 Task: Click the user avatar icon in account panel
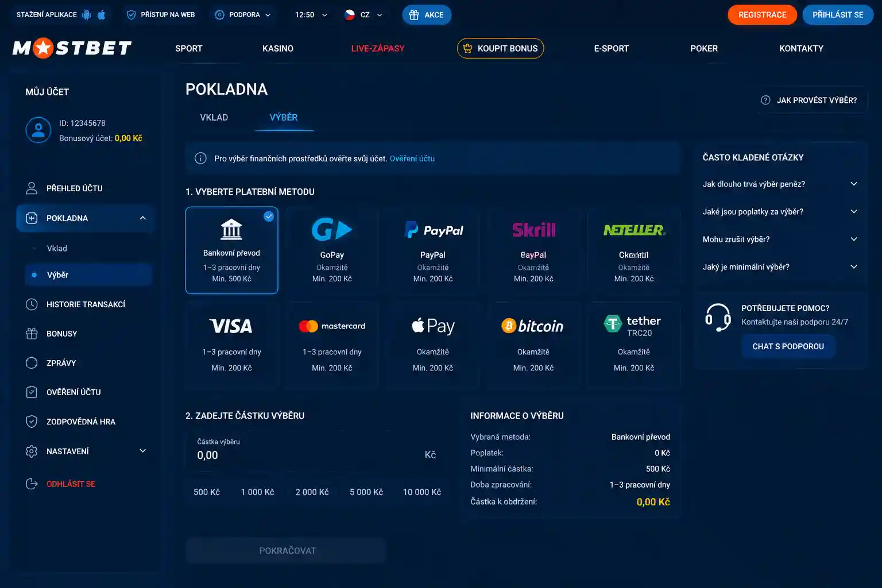tap(38, 130)
